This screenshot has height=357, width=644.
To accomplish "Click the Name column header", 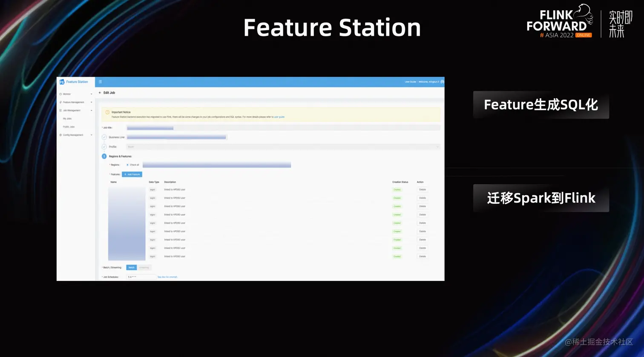I will click(113, 182).
